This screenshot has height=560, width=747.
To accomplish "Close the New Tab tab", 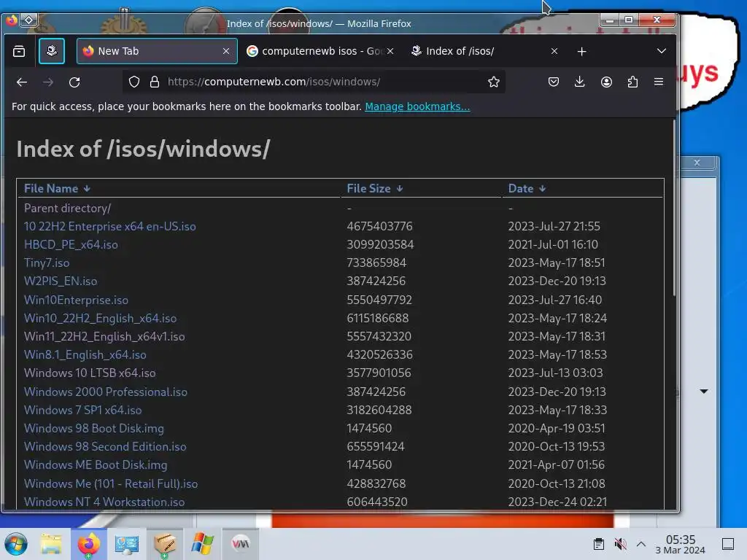I will (226, 51).
